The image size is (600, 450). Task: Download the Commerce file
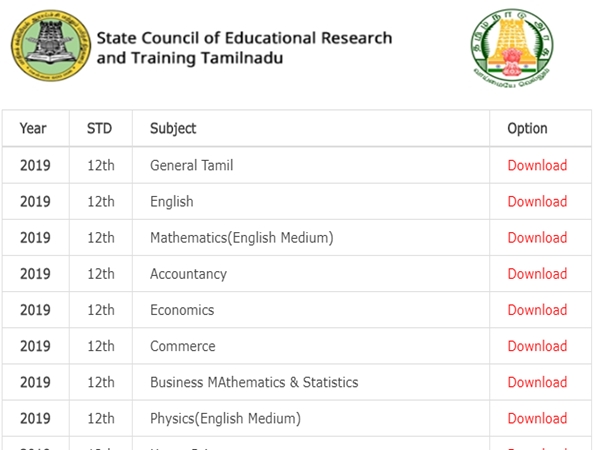(537, 346)
